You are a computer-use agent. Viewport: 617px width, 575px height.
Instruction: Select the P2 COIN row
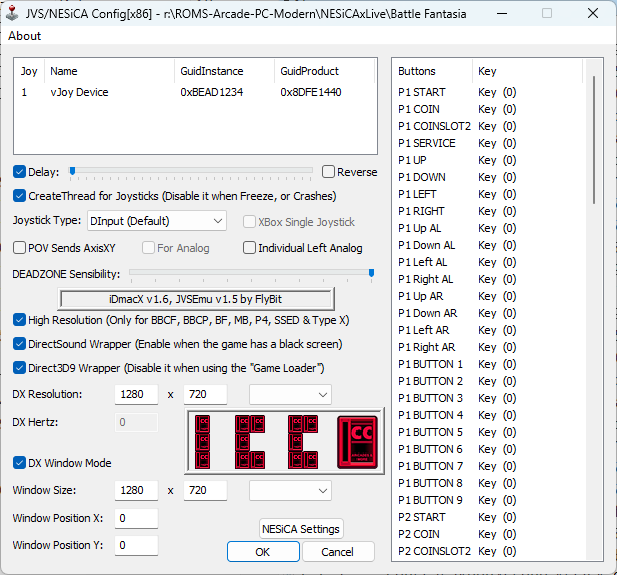point(488,534)
